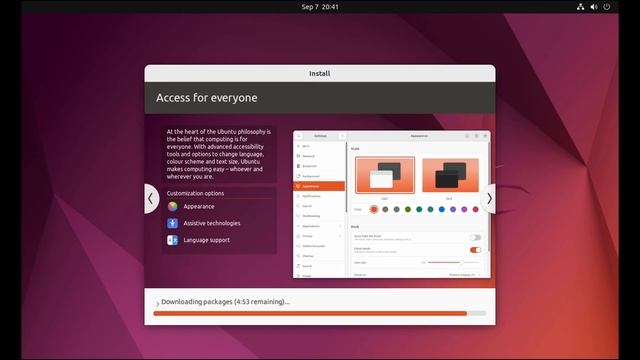This screenshot has height=360, width=640.
Task: Pick the blue accent color swatch in preview
Action: pyautogui.click(x=442, y=209)
